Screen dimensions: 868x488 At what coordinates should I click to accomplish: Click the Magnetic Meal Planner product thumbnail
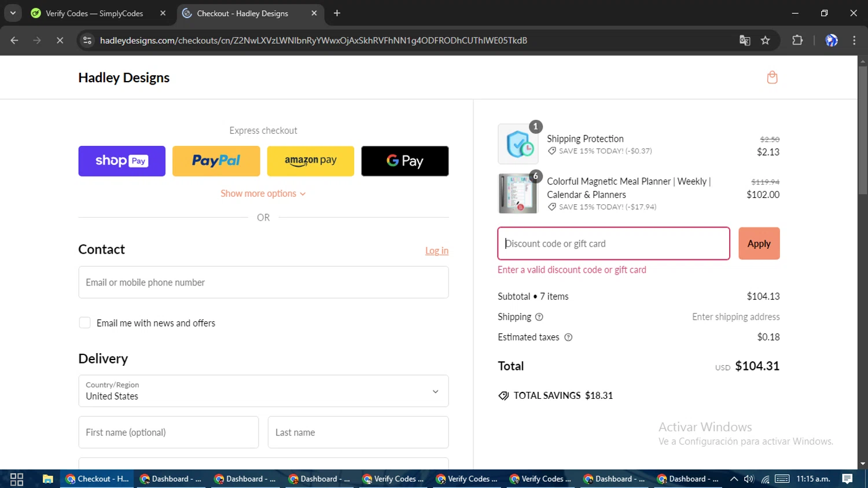coord(518,194)
